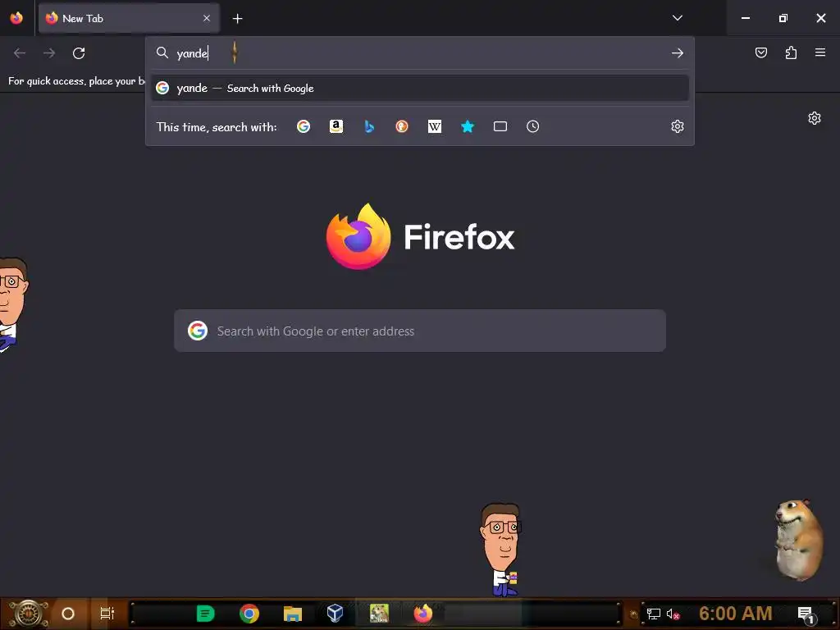This screenshot has height=630, width=840.
Task: Search this time with Google
Action: pyautogui.click(x=304, y=126)
